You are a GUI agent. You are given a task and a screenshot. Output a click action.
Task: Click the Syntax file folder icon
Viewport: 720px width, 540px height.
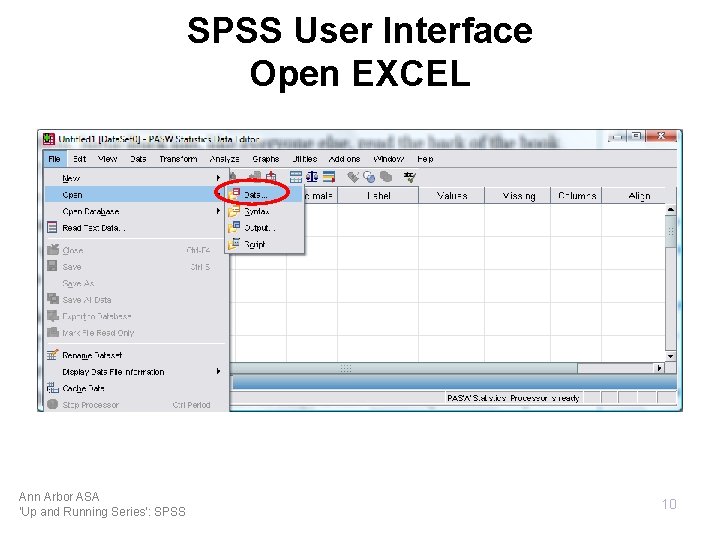click(234, 211)
